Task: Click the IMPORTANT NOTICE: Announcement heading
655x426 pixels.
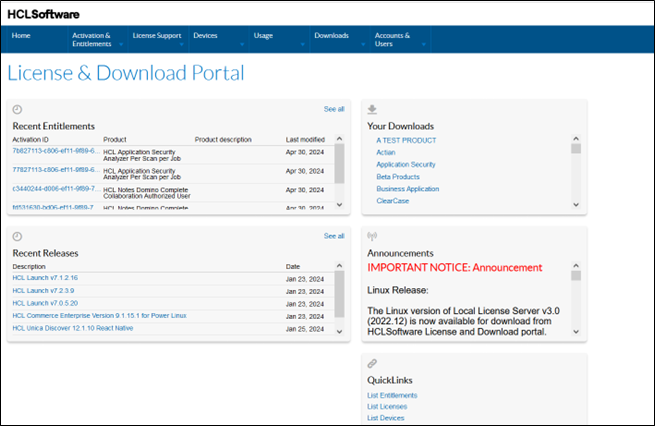Action: pyautogui.click(x=454, y=268)
